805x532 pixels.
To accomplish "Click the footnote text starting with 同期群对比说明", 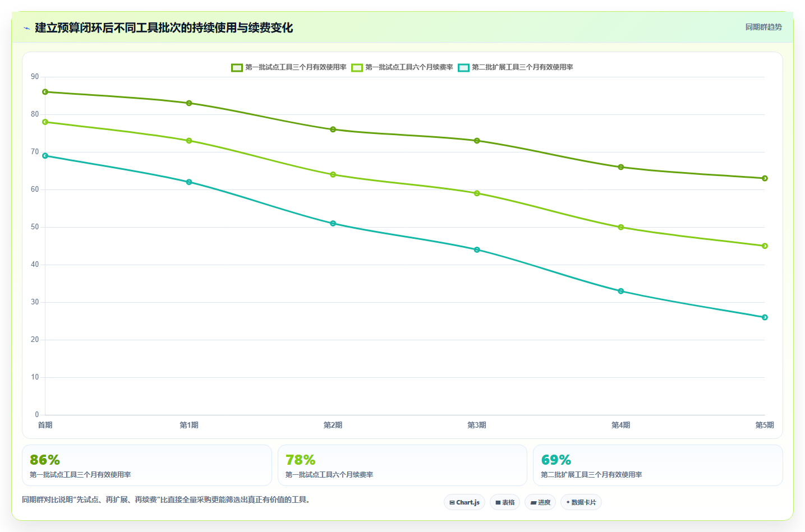I will coord(166,499).
